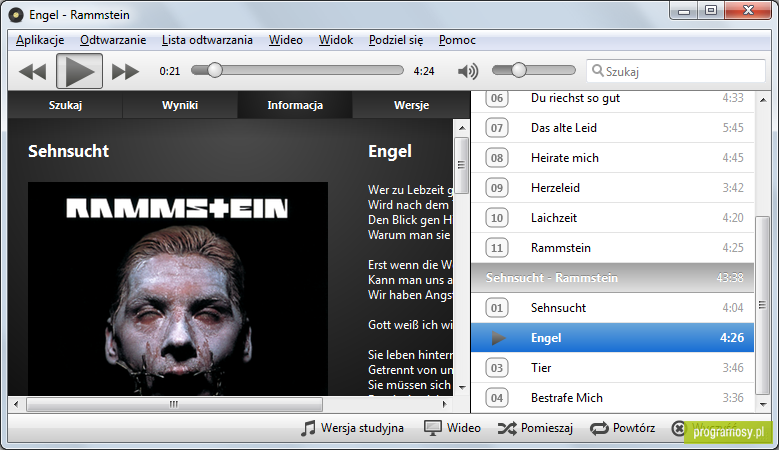Click the Powtórz repeat label

point(634,428)
